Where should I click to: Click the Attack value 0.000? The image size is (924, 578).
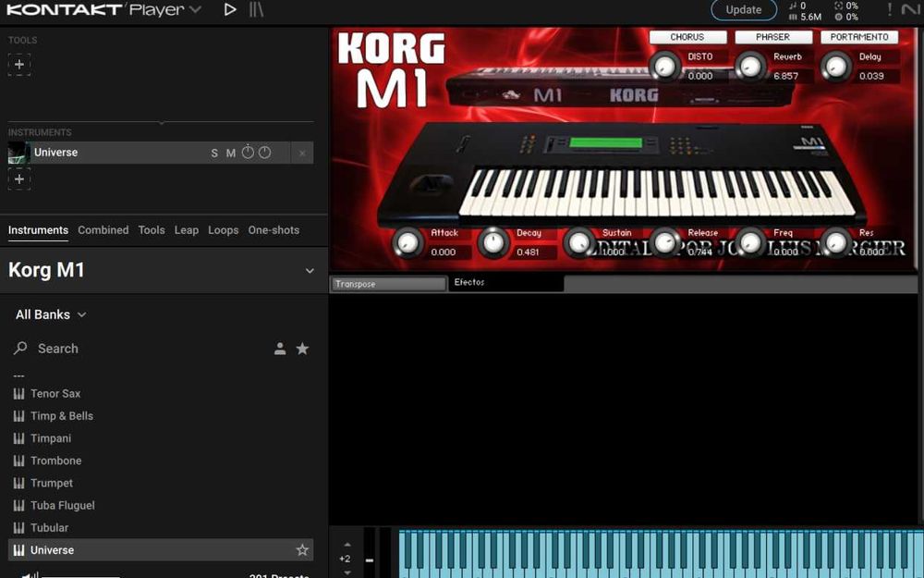444,252
